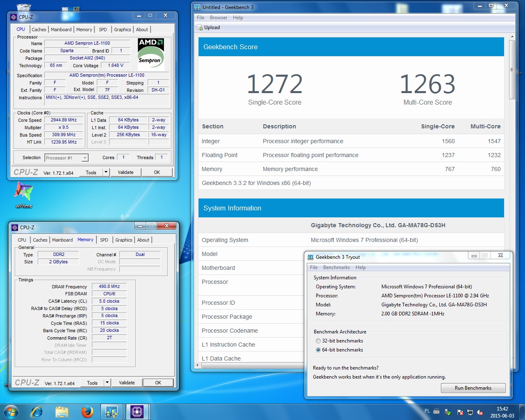Image resolution: width=525 pixels, height=420 pixels.
Task: Open About tab in top CPU-Z window
Action: [x=142, y=30]
